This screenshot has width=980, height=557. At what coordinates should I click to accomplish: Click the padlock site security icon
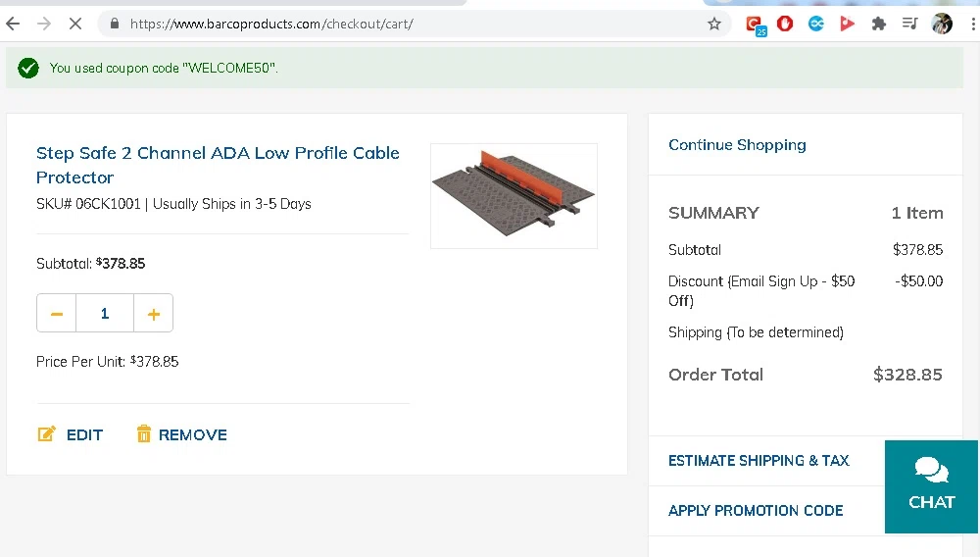pyautogui.click(x=115, y=24)
